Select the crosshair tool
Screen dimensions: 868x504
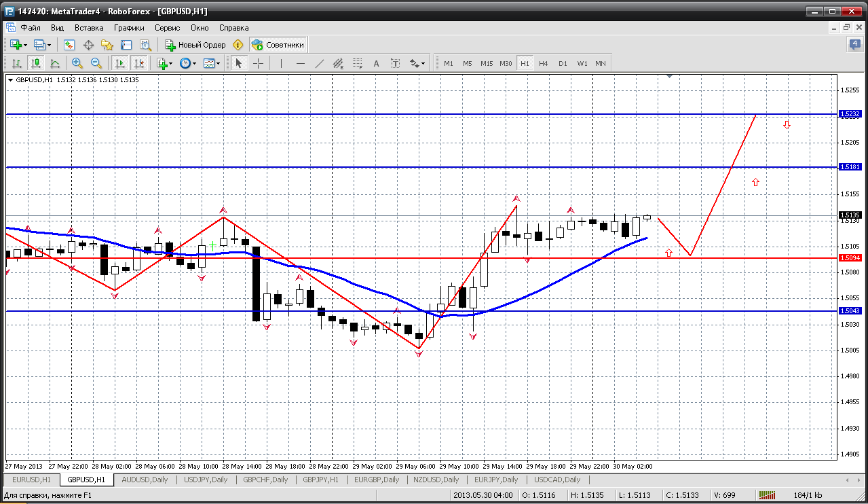(259, 63)
